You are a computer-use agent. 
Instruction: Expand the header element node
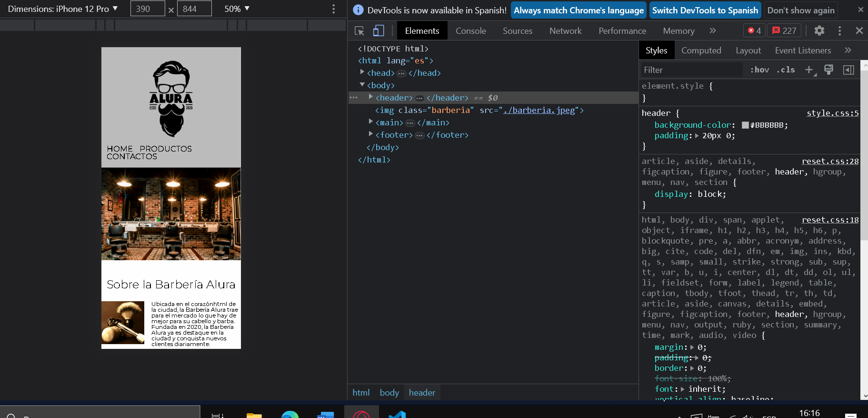[x=371, y=97]
